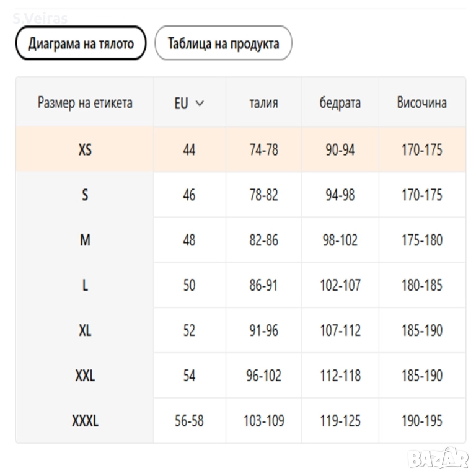Select the S size label
The height and width of the screenshot is (476, 476).
click(x=85, y=195)
